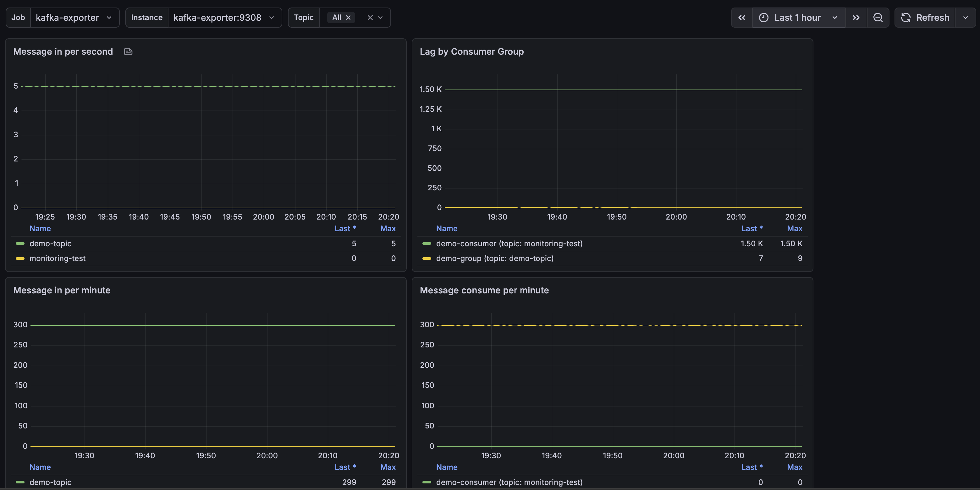Viewport: 980px width, 490px height.
Task: Sort Message in per minute legend by Name
Action: [40, 467]
